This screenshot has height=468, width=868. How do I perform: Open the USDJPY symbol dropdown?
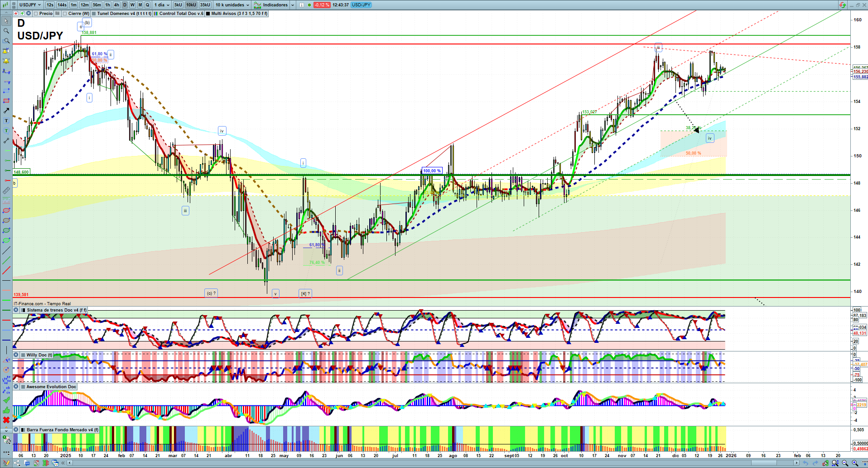tap(30, 5)
